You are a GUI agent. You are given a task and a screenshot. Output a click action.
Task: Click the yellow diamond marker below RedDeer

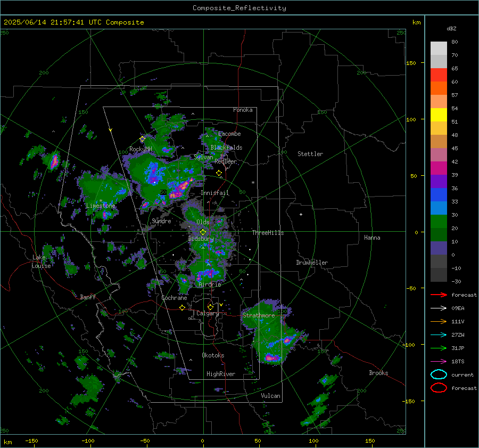219,173
